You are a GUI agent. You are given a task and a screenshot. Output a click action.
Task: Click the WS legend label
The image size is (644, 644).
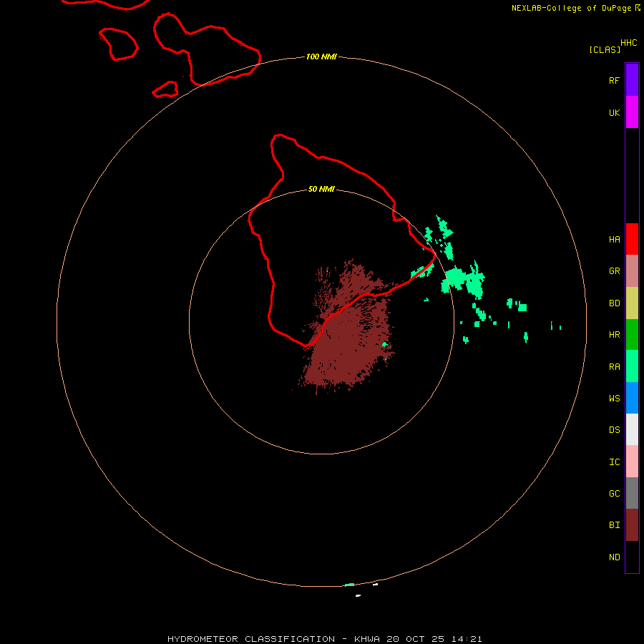coord(614,398)
